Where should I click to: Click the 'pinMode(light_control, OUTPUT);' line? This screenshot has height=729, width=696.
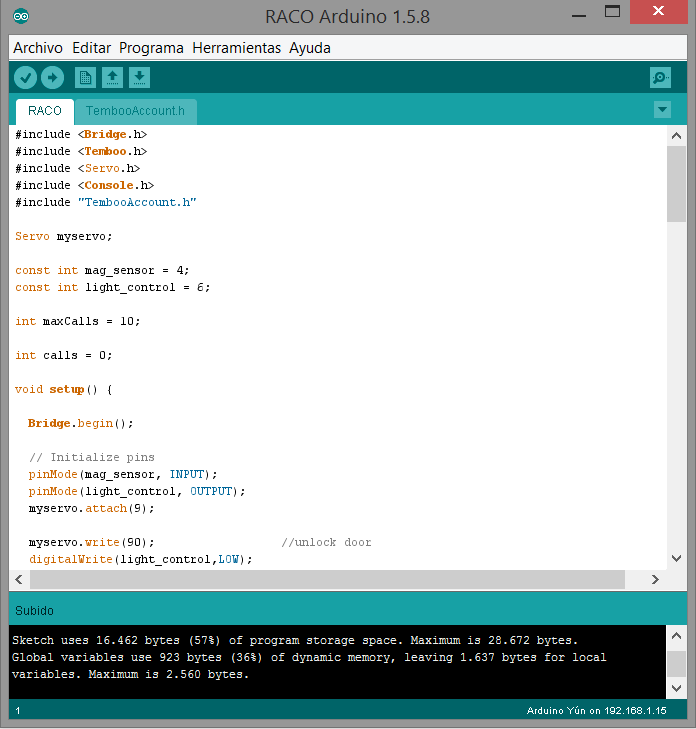[x=137, y=491]
